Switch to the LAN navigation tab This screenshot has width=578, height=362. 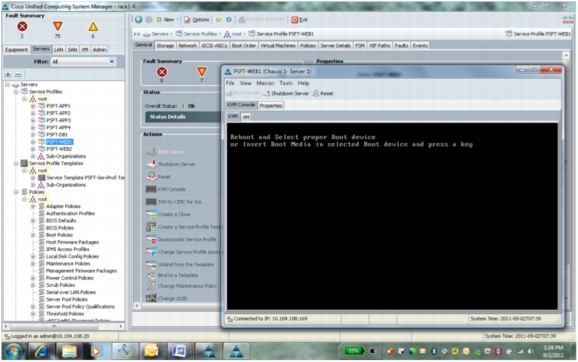pyautogui.click(x=59, y=49)
